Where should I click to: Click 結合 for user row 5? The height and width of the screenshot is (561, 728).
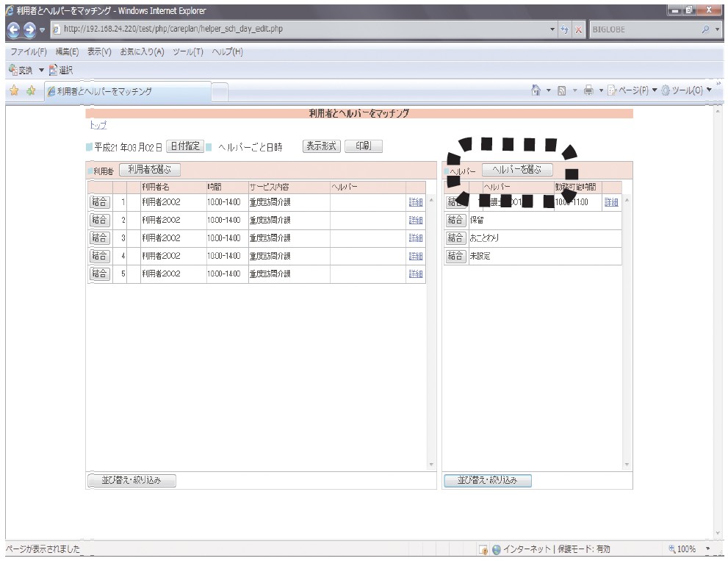(99, 274)
